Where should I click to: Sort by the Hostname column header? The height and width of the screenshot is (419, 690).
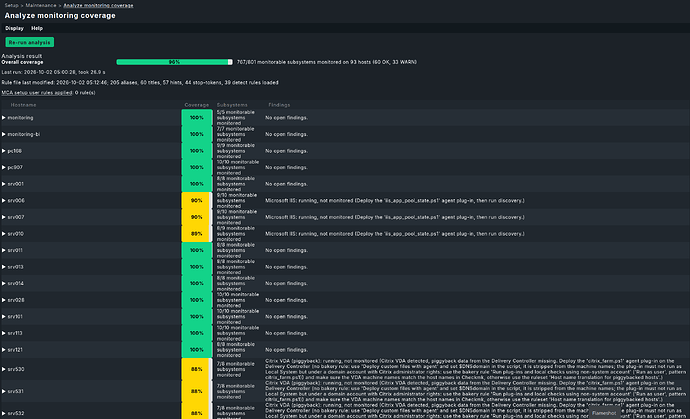23,105
